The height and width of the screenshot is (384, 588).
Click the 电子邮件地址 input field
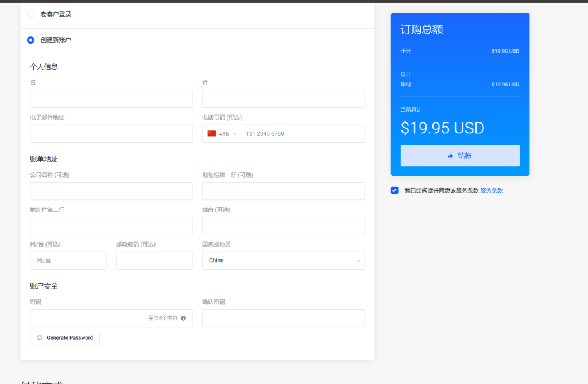(x=111, y=134)
